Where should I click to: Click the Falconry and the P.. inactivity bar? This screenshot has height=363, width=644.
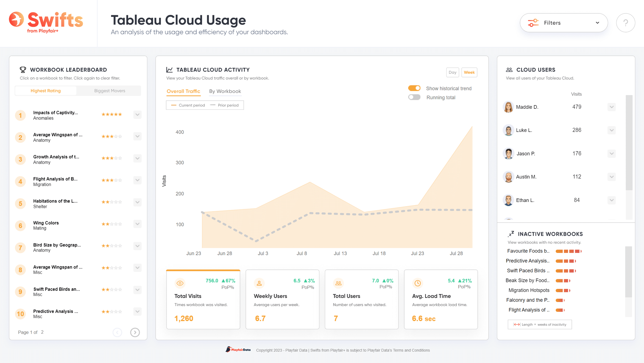tap(560, 300)
